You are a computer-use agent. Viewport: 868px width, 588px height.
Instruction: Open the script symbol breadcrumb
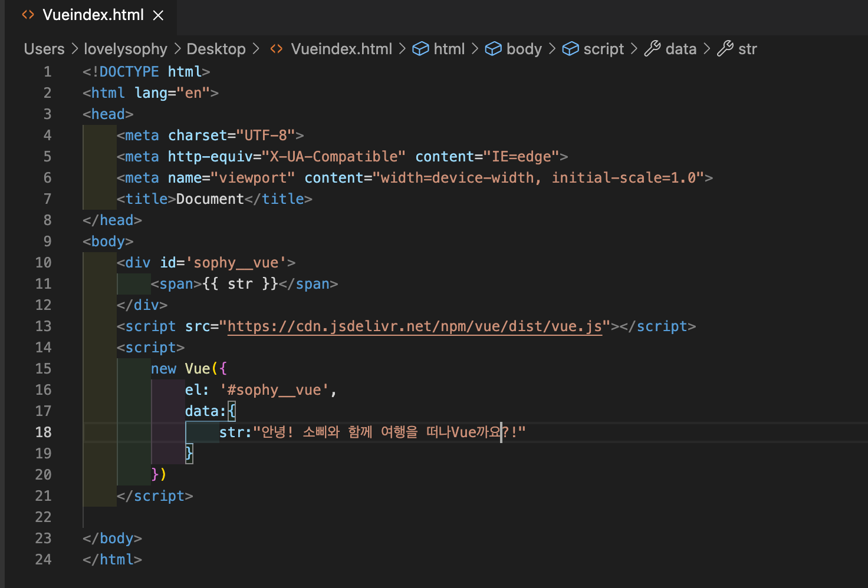pos(604,49)
